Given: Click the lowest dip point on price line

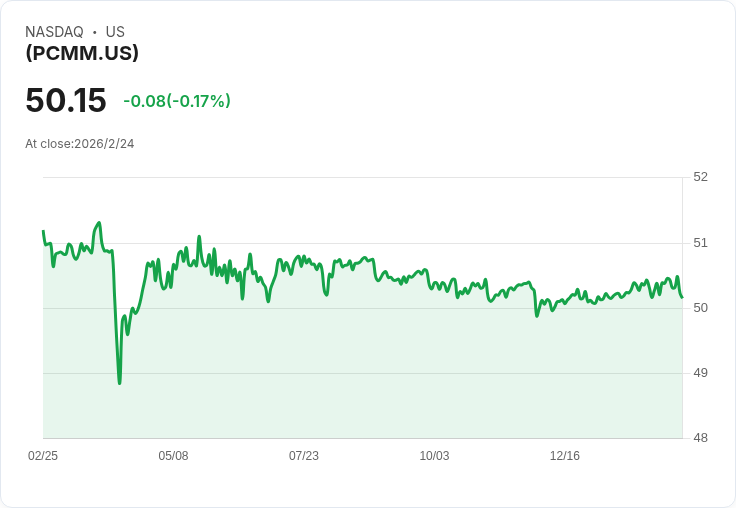Looking at the screenshot, I should click(x=120, y=383).
